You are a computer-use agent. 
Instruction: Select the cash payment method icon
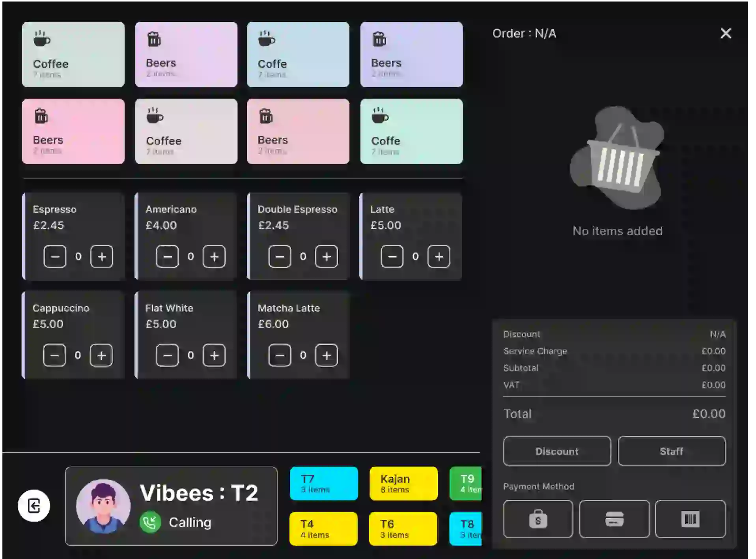pyautogui.click(x=538, y=519)
